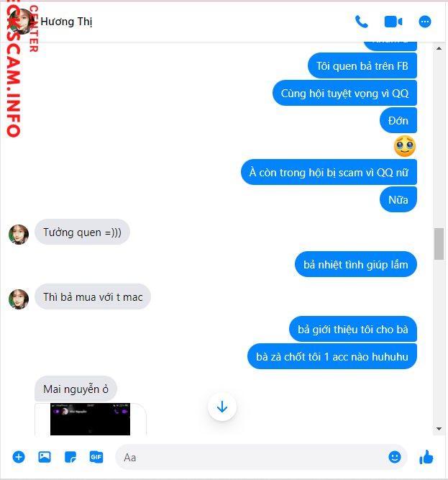The height and width of the screenshot is (480, 448).
Task: Start a voice call with Hương Thị
Action: [x=362, y=22]
